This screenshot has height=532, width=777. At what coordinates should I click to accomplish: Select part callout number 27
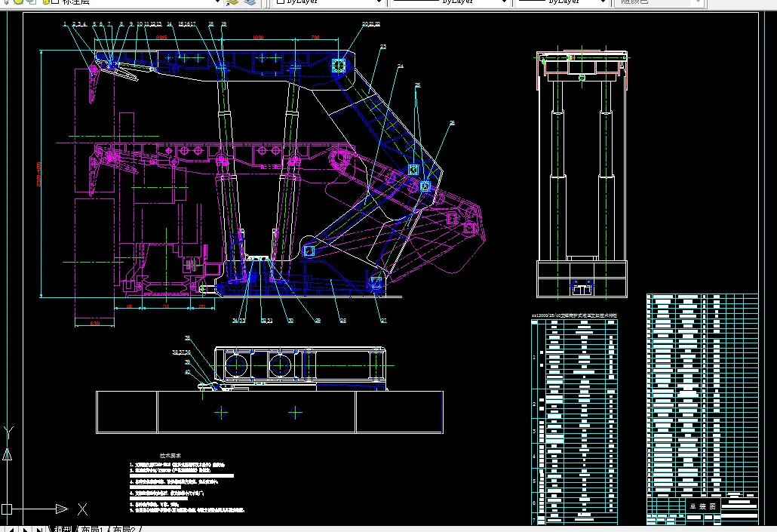(x=383, y=321)
